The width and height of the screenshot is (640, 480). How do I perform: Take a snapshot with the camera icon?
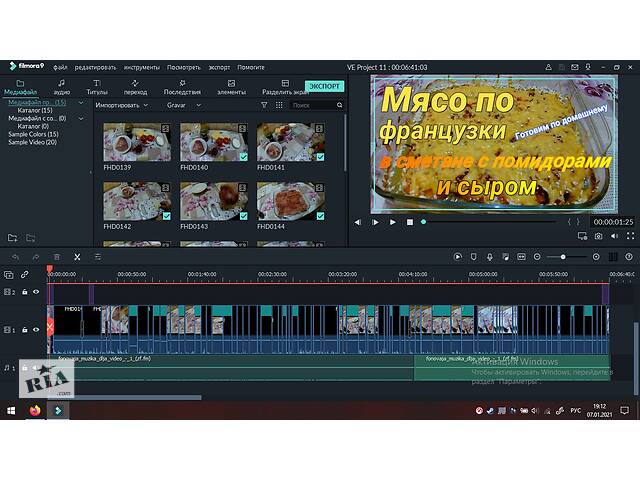click(x=598, y=237)
